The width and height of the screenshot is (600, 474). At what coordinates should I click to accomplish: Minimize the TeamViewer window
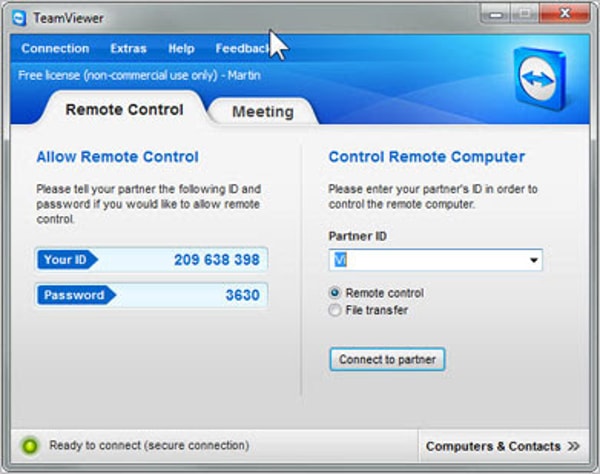pyautogui.click(x=496, y=15)
